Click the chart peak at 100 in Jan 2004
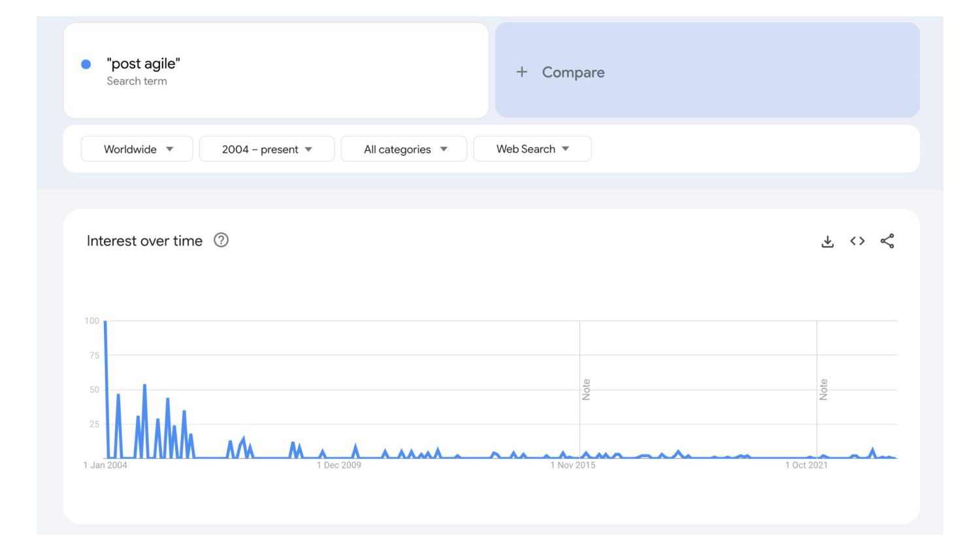This screenshot has height=551, width=980. click(105, 321)
